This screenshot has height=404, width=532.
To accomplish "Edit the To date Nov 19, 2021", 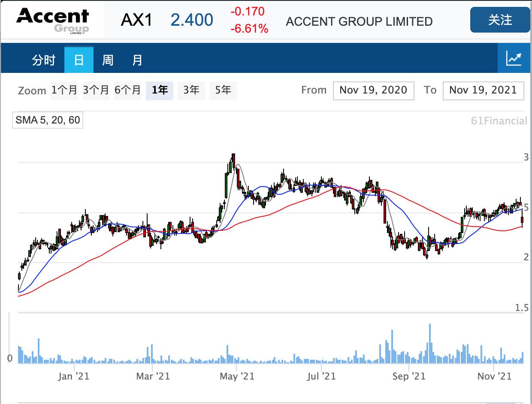I will point(483,90).
